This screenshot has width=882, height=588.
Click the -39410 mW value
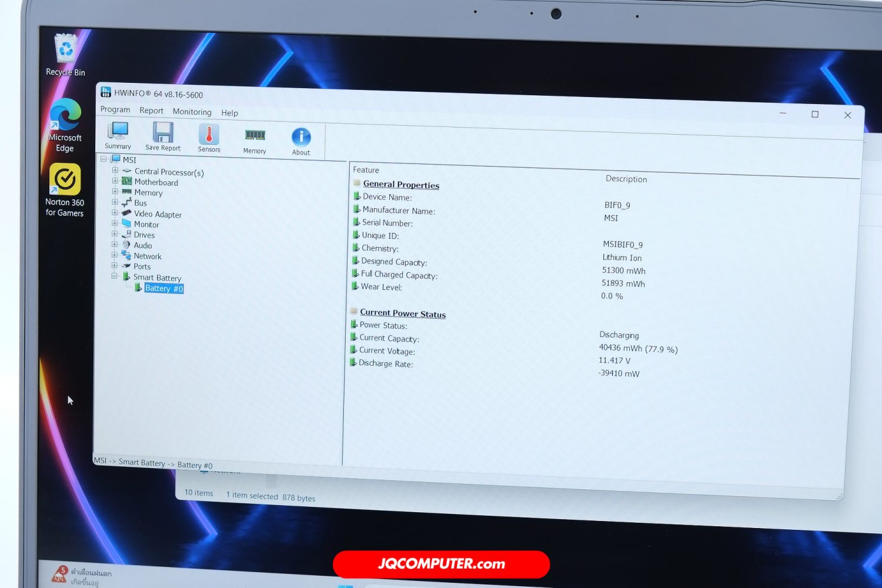pos(619,373)
